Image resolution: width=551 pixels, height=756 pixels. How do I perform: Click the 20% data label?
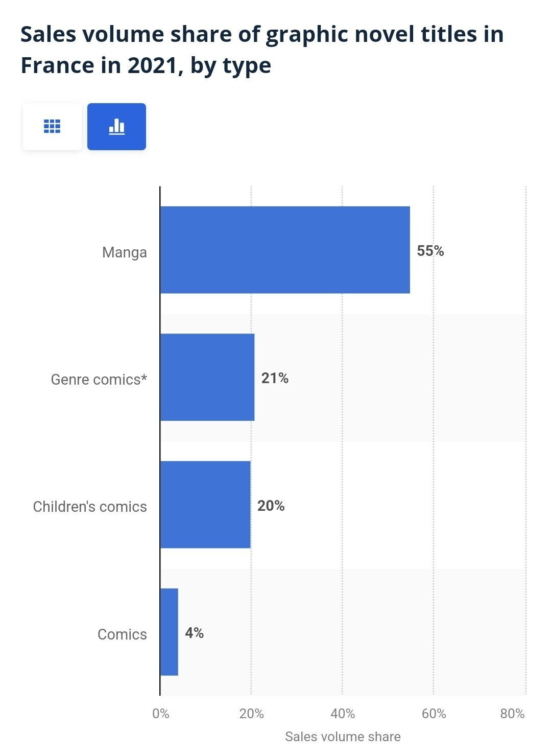click(x=271, y=506)
